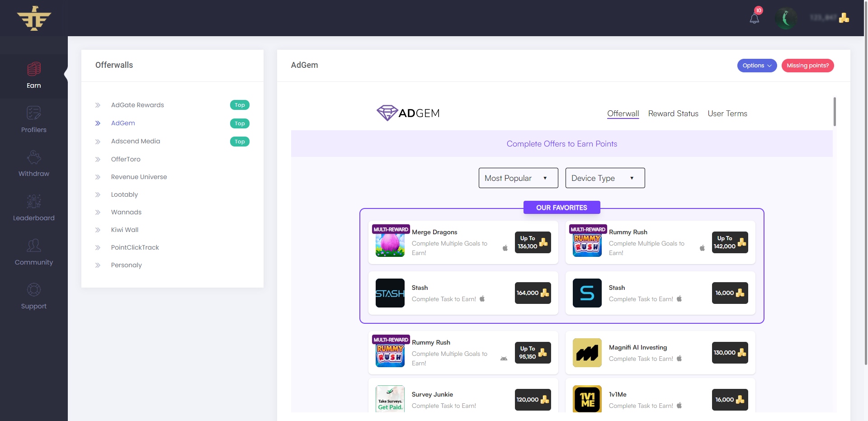This screenshot has width=868, height=421.
Task: Click the chevron icon beside Personaly
Action: 98,265
